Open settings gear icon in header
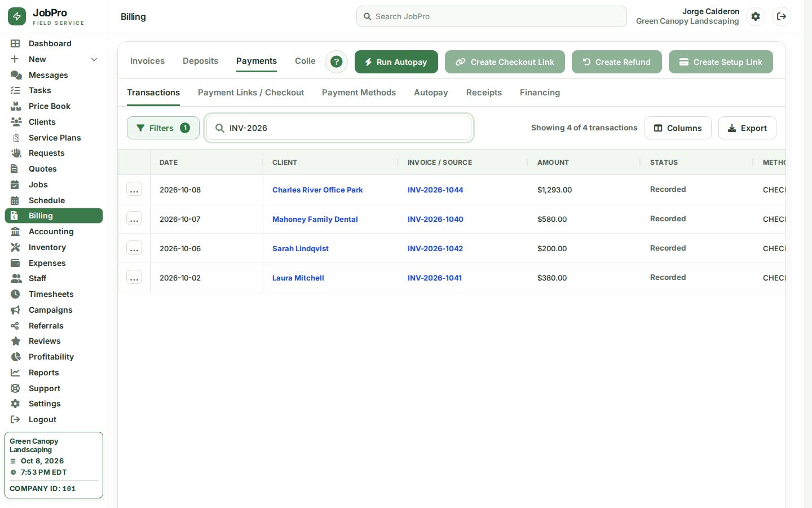The image size is (812, 508). (x=756, y=16)
